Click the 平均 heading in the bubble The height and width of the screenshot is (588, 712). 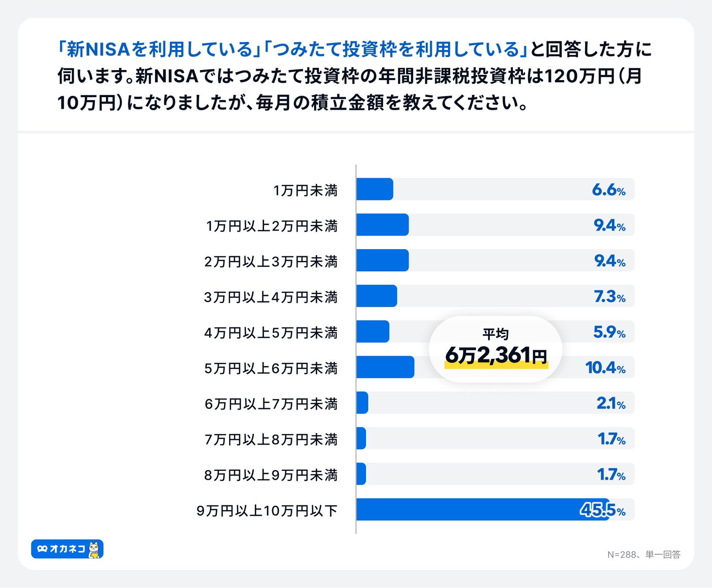pyautogui.click(x=495, y=334)
